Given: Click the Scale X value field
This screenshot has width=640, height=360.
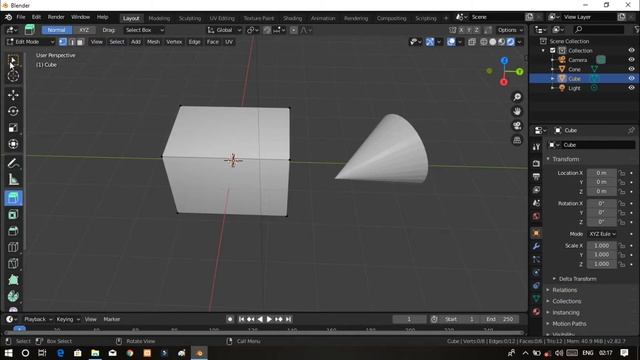Looking at the screenshot, I should pos(602,245).
